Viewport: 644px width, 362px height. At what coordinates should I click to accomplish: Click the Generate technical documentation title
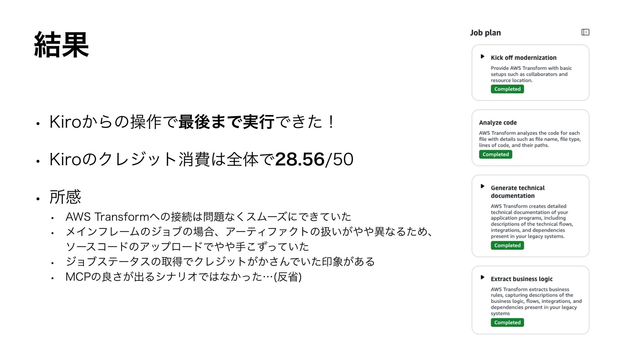point(518,192)
